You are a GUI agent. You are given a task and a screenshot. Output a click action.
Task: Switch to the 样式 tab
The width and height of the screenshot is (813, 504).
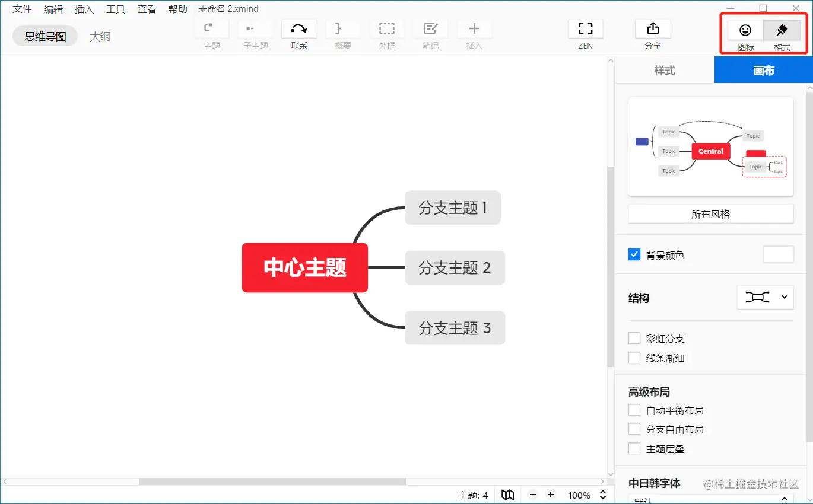click(665, 71)
